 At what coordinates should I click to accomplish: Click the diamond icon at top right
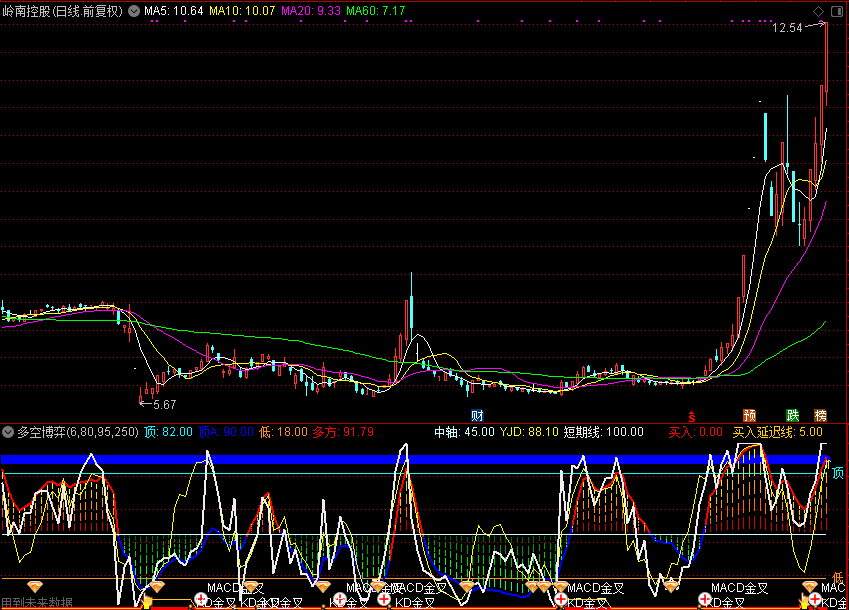coord(820,11)
